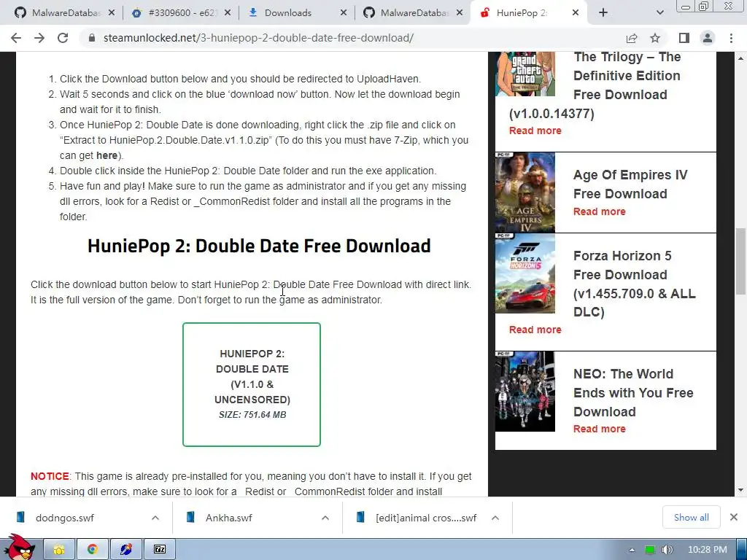Open the Angry Birds start button

(19, 547)
